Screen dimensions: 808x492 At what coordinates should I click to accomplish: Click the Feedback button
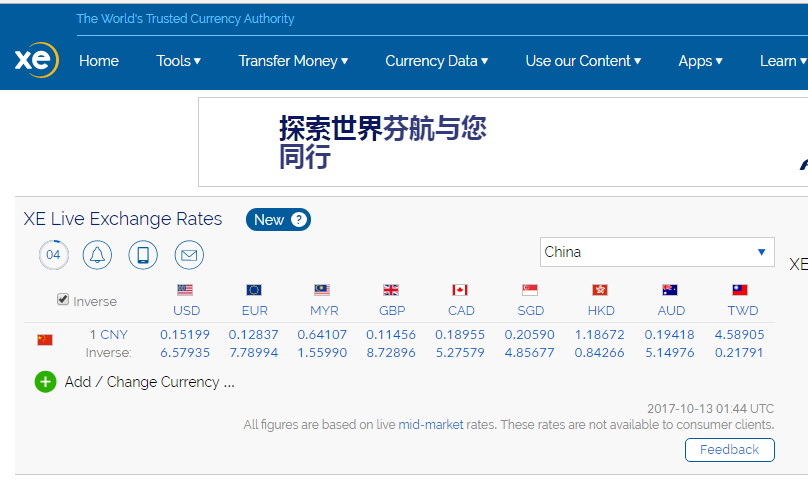coord(730,450)
